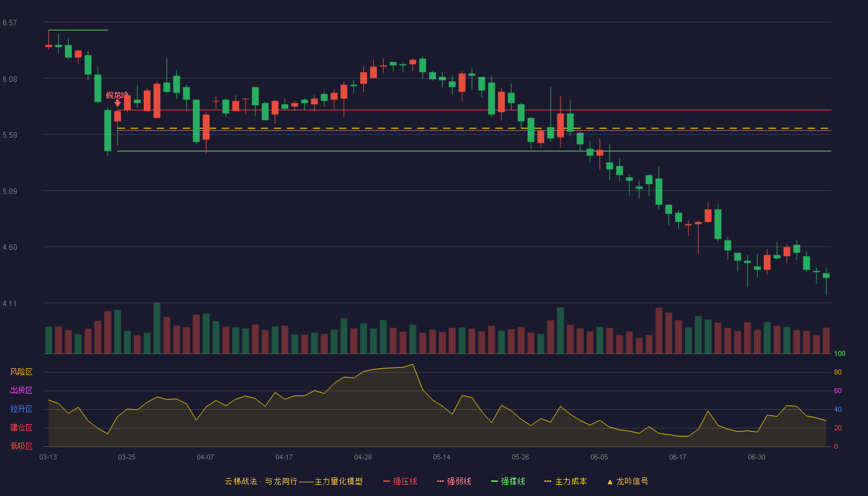Toggle the 强弱线 dotted legend entry

pyautogui.click(x=454, y=481)
